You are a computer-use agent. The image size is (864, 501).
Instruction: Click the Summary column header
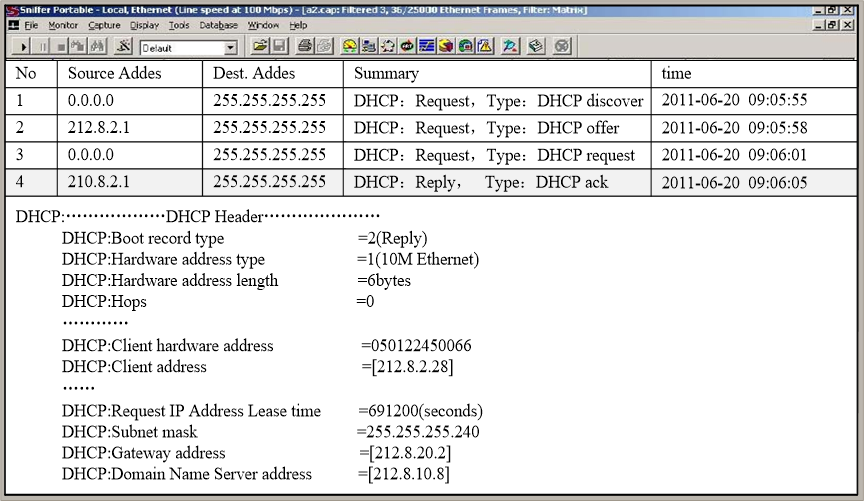[x=386, y=73]
